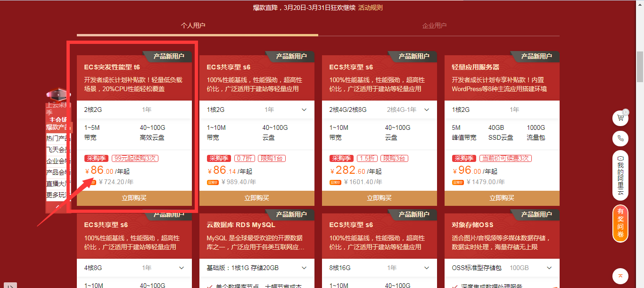Screen dimensions: 644x288
Task: Open the 有奖问卷 survey button
Action: click(x=620, y=224)
